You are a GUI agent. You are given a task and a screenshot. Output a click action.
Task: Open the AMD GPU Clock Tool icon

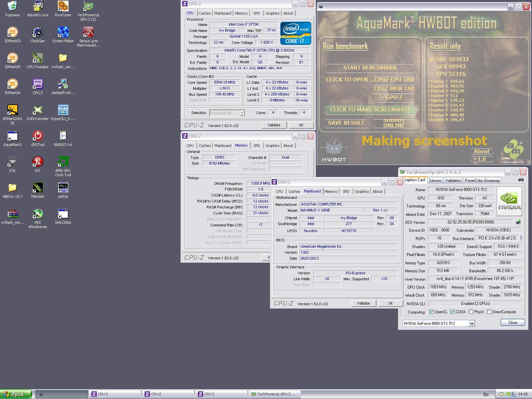pos(63,166)
